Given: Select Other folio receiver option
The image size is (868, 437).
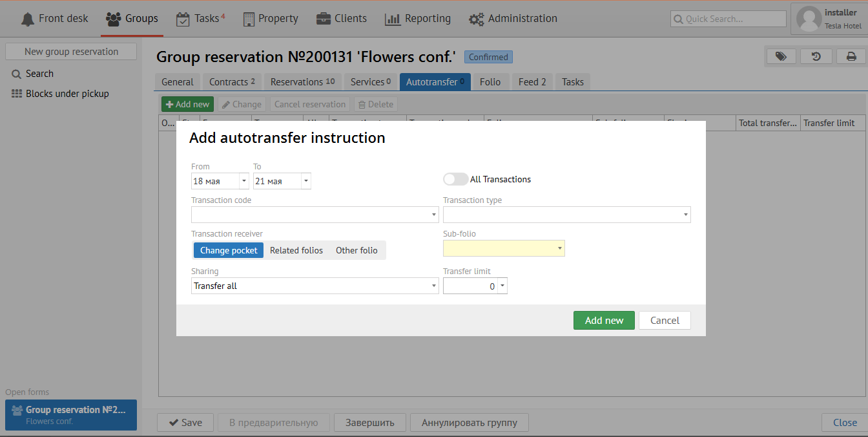Looking at the screenshot, I should click(x=356, y=250).
